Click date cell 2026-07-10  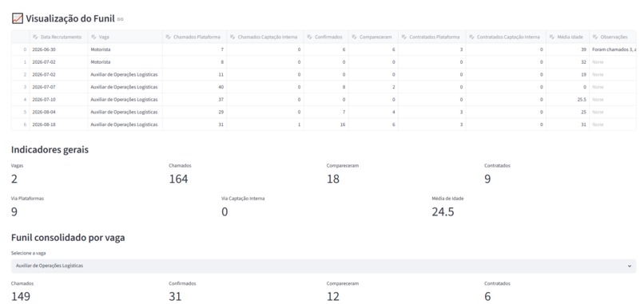pos(59,100)
